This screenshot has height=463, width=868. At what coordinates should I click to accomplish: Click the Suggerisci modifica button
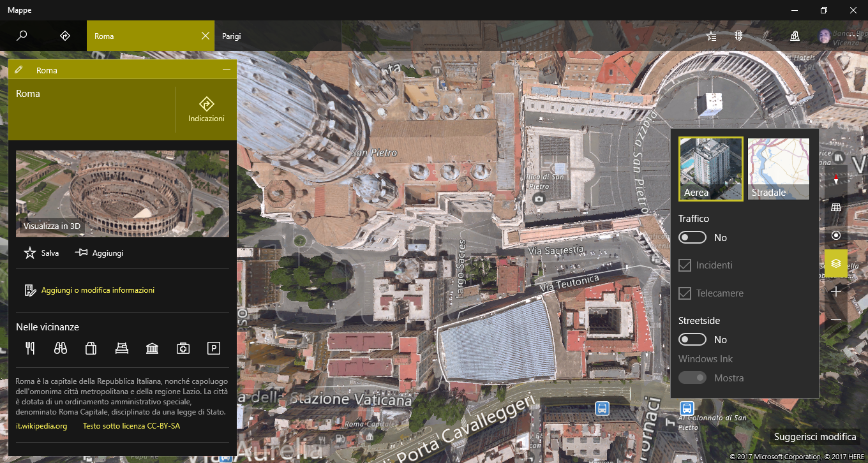(815, 437)
